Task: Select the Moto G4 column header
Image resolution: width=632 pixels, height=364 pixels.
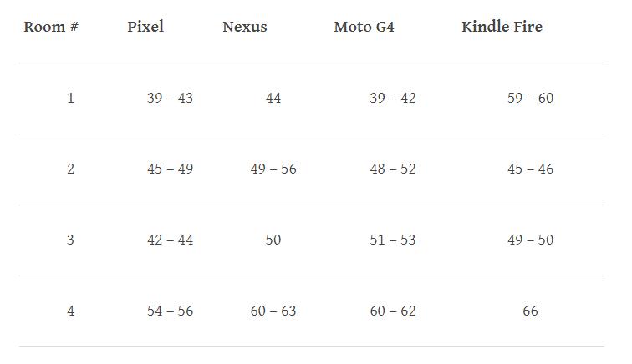Action: pos(364,27)
